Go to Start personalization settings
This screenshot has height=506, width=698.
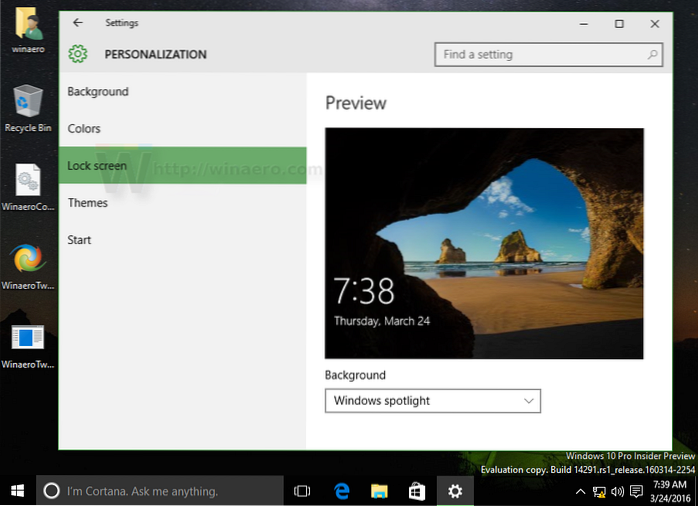[x=79, y=240]
